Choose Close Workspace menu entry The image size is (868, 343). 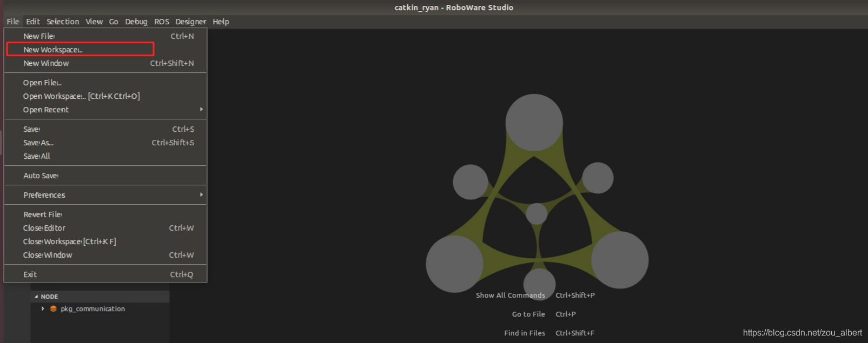click(105, 241)
